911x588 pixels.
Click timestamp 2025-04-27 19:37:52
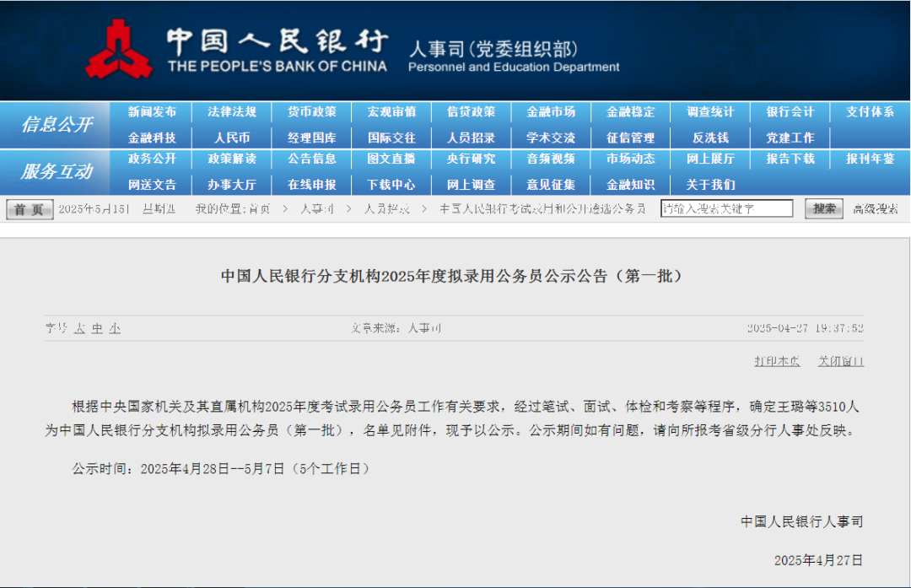(x=806, y=328)
